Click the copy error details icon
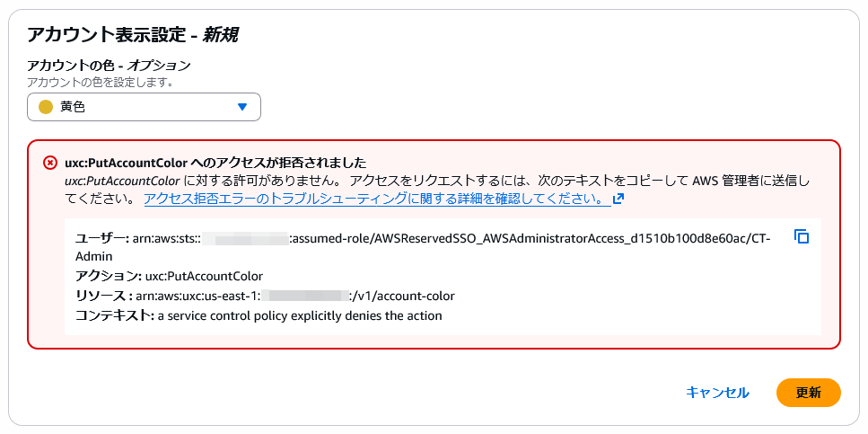868x434 pixels. tap(802, 237)
